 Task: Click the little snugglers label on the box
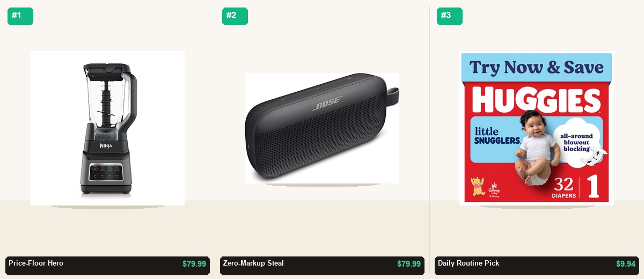tap(497, 136)
